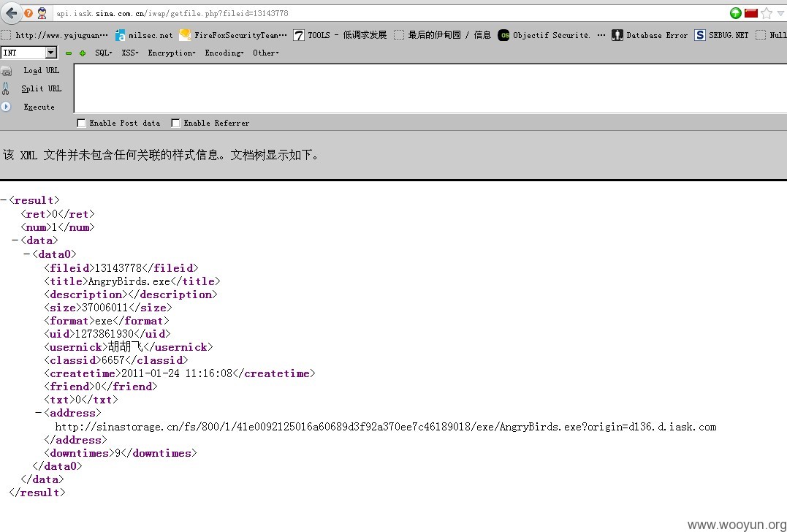Click inside the HackBar URL text area

(x=430, y=88)
